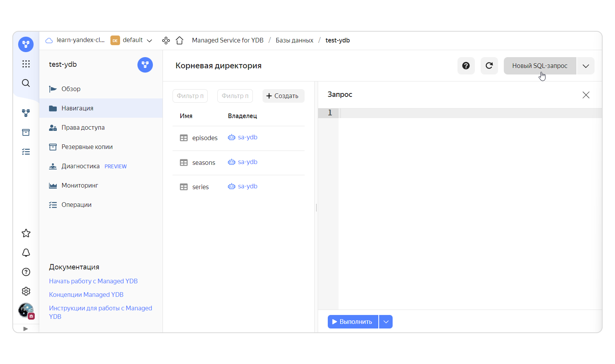The image size is (615, 364).
Task: Expand dropdown next to Новый SQL-запрос
Action: (586, 66)
